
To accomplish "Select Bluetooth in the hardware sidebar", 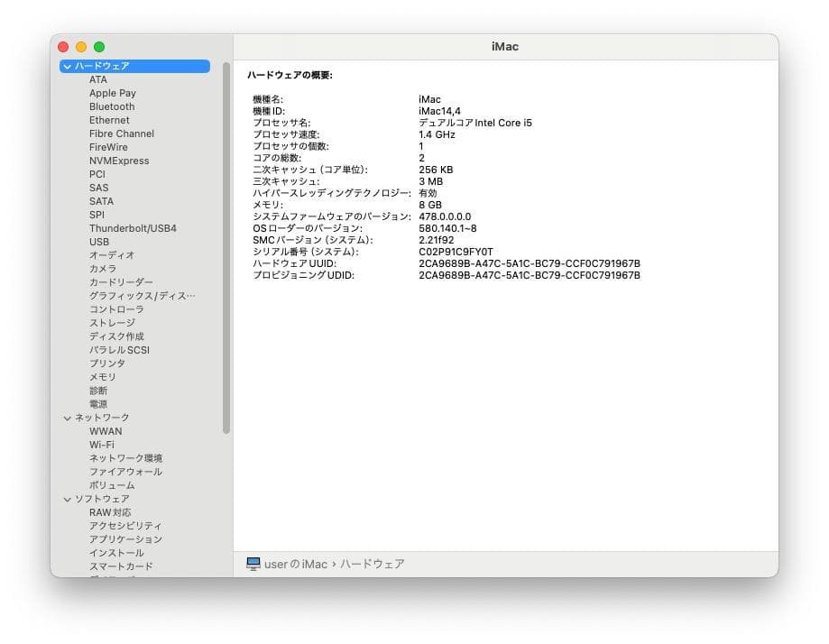I will click(x=111, y=106).
